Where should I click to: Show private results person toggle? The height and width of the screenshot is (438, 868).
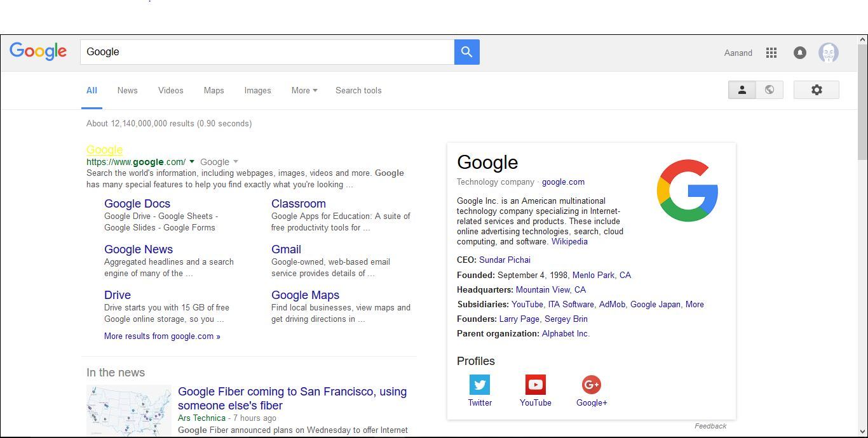pyautogui.click(x=742, y=90)
